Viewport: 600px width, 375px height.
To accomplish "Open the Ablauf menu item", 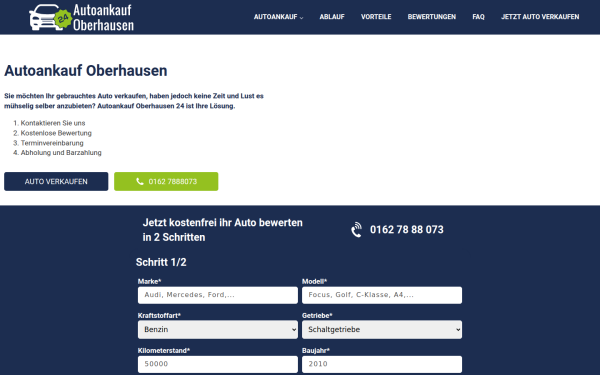I will click(332, 17).
